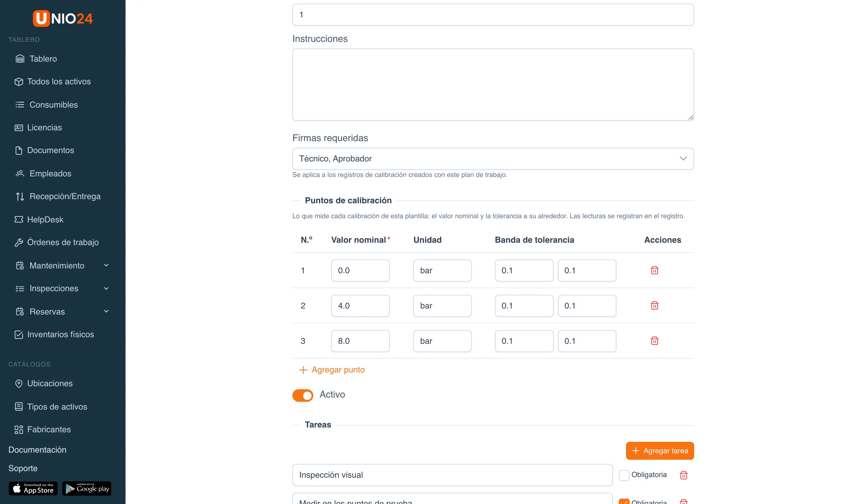Click the Fabricantes grid icon
The image size is (861, 504).
coord(19,430)
